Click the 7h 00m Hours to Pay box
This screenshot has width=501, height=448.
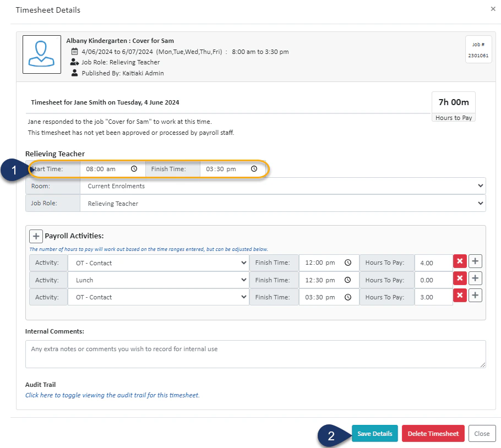click(x=454, y=107)
